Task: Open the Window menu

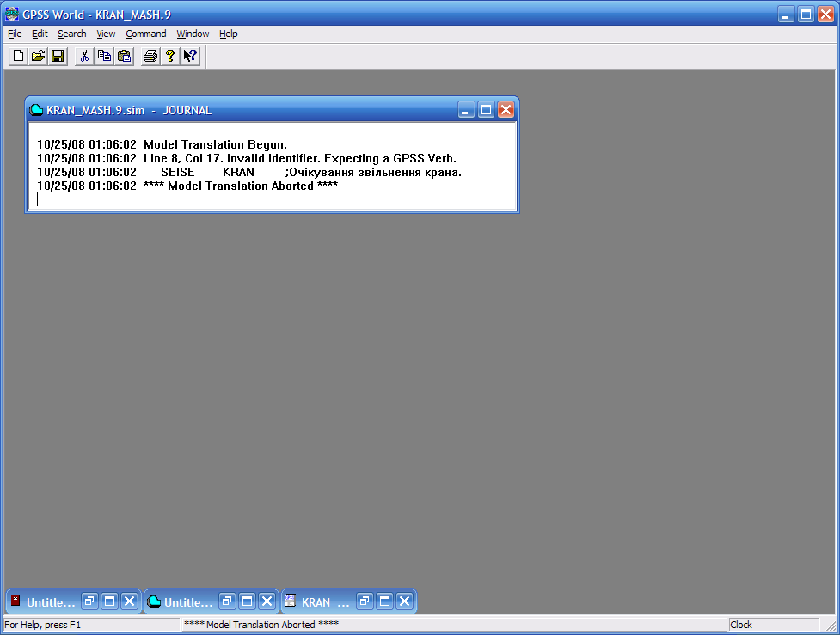Action: pyautogui.click(x=193, y=34)
